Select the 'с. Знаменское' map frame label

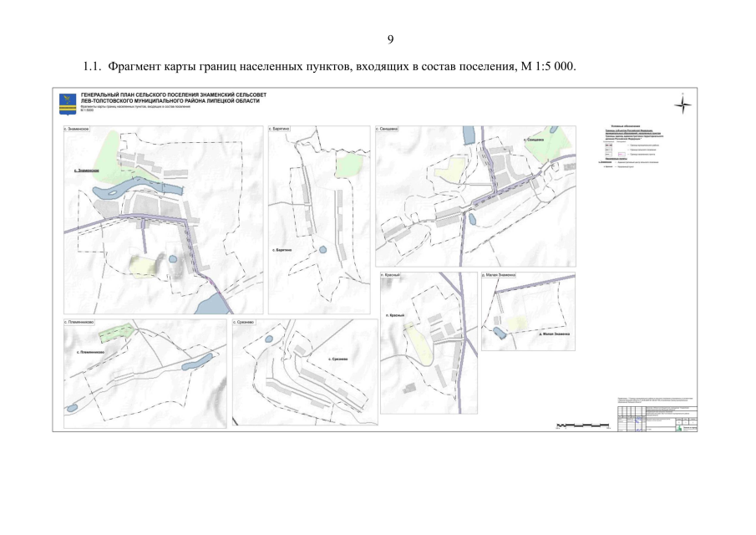click(78, 130)
